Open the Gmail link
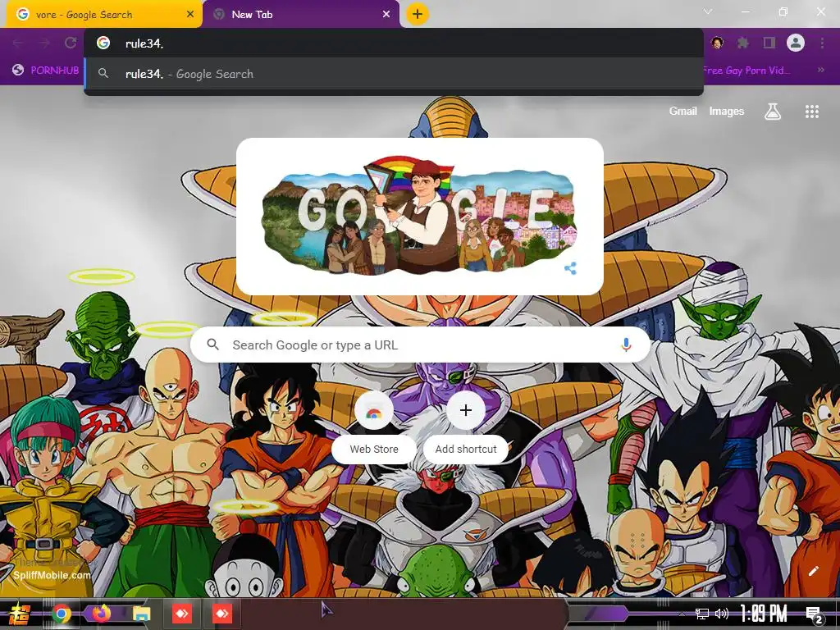This screenshot has height=630, width=840. pos(683,111)
